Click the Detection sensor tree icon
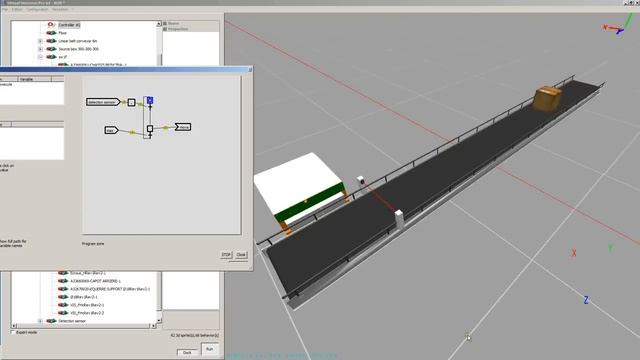 51,321
